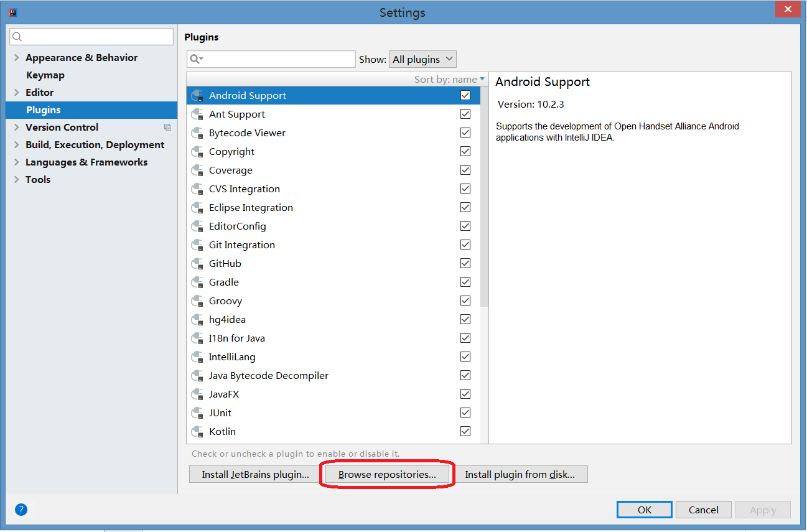The image size is (807, 532).
Task: Toggle the GitHub plugin checkbox
Action: click(465, 263)
